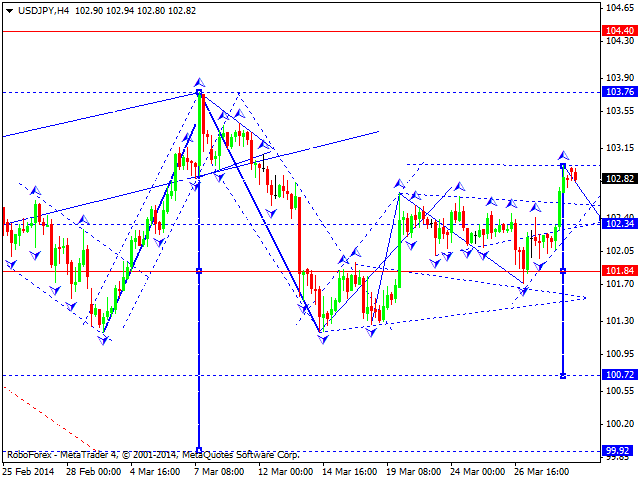Click up-fractal arrow above 103.76 peak
This screenshot has height=480, width=640.
point(200,81)
